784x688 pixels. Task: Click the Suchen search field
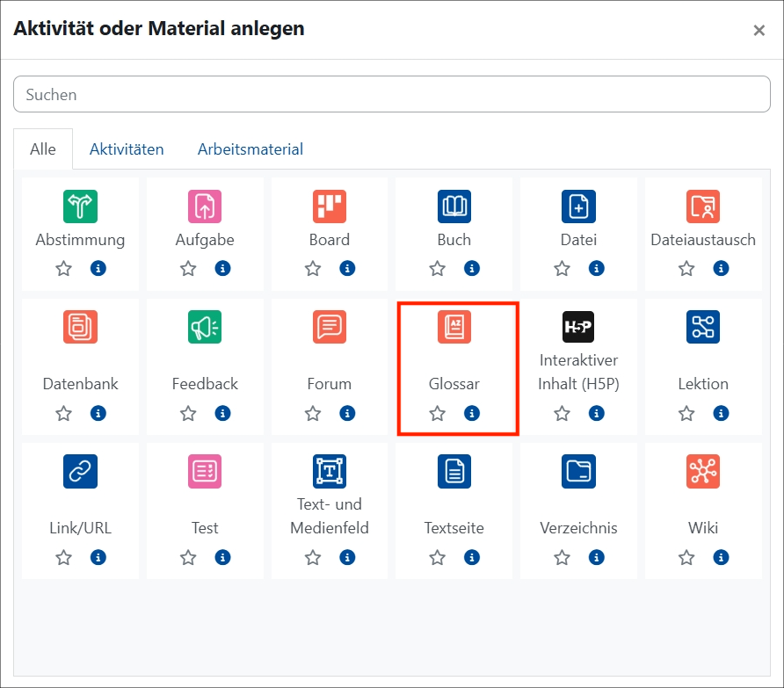coord(392,94)
